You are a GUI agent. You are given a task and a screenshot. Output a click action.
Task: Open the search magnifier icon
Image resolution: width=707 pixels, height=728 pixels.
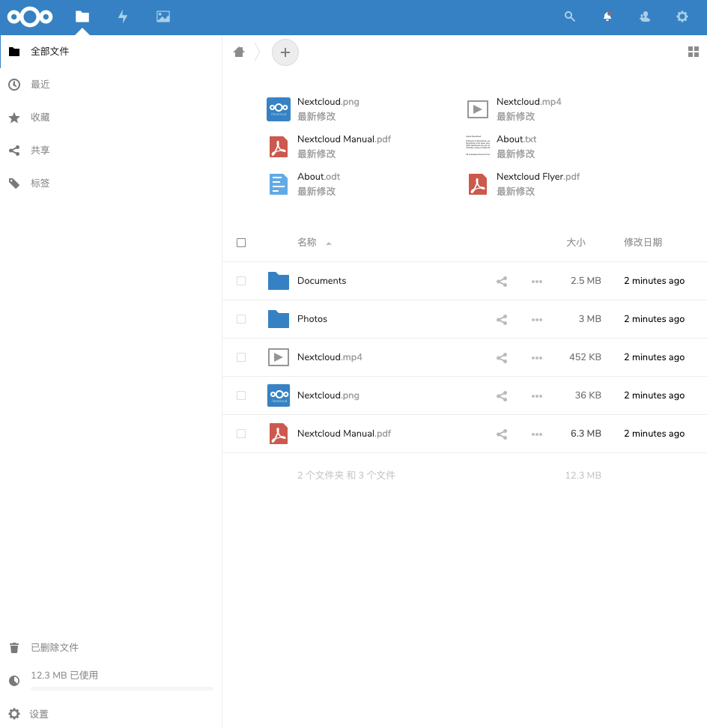(x=570, y=16)
